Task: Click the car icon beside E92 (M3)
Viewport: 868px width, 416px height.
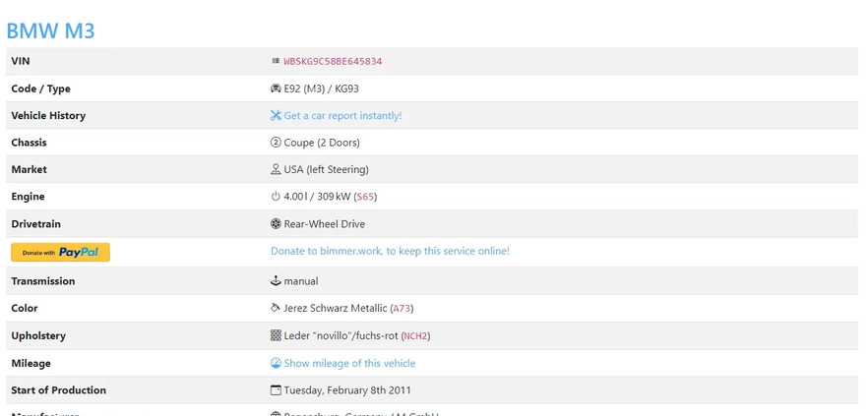Action: 276,89
